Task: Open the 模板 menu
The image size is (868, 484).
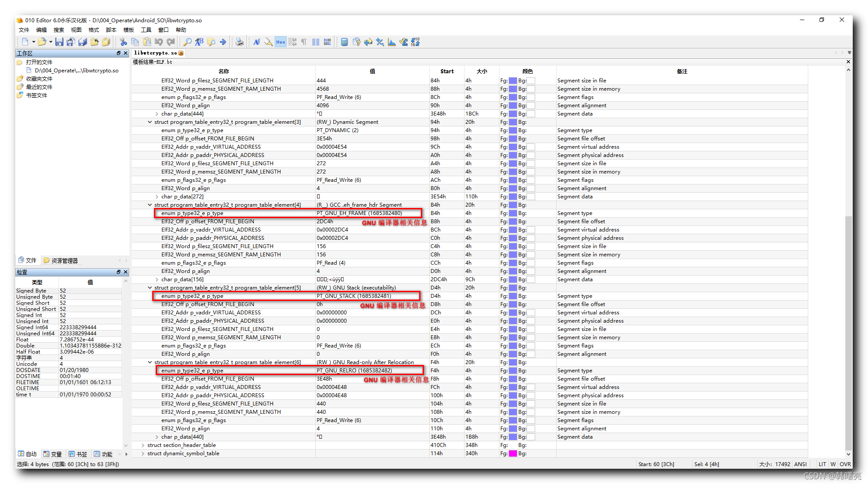Action: tap(129, 30)
